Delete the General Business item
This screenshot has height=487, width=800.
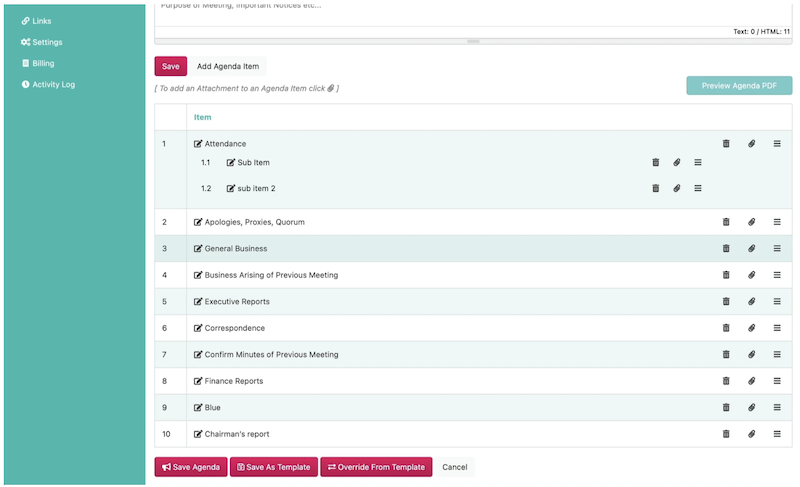[x=726, y=249]
